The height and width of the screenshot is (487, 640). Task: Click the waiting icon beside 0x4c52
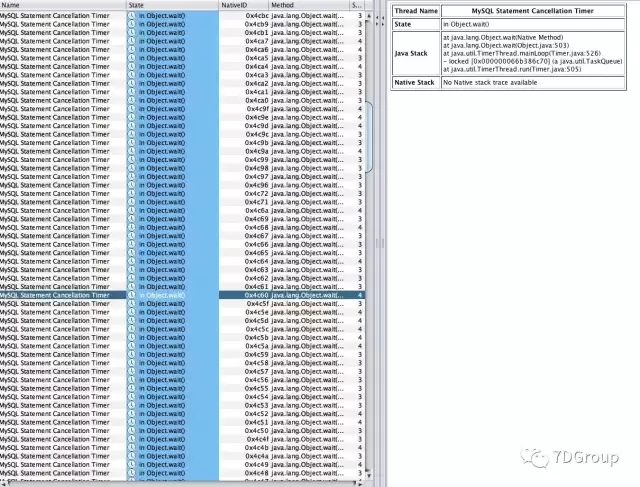[131, 414]
